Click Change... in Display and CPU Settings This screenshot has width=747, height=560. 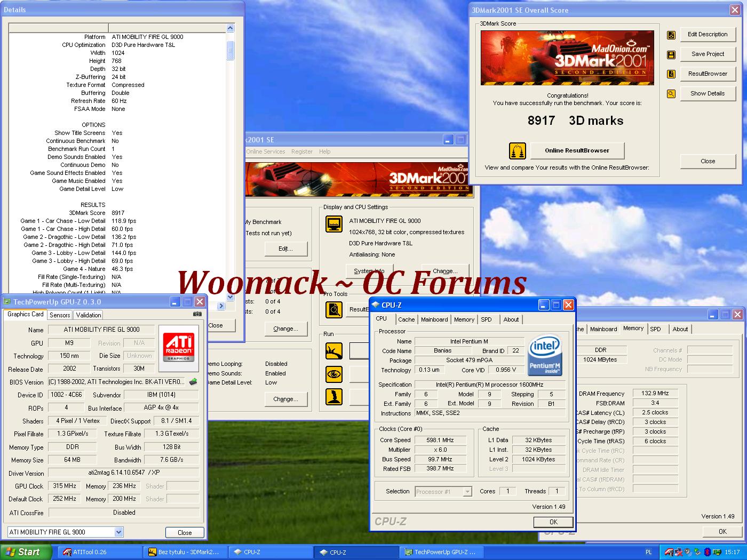(446, 271)
